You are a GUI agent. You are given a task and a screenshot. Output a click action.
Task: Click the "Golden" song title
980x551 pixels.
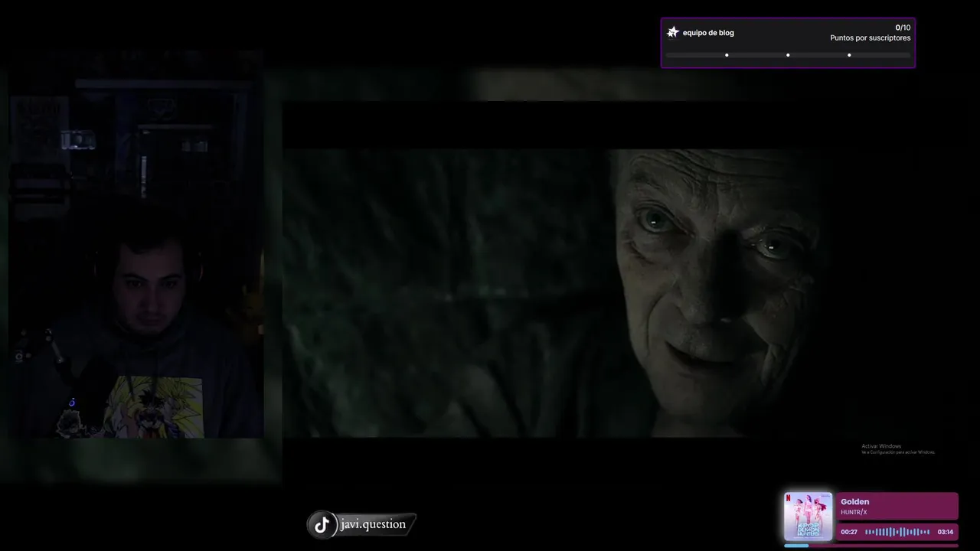point(854,502)
